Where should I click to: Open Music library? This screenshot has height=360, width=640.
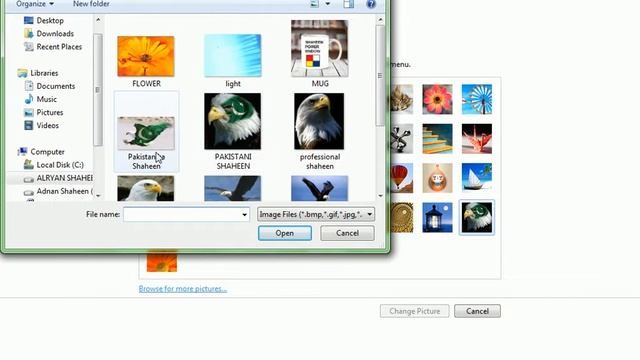coord(47,99)
